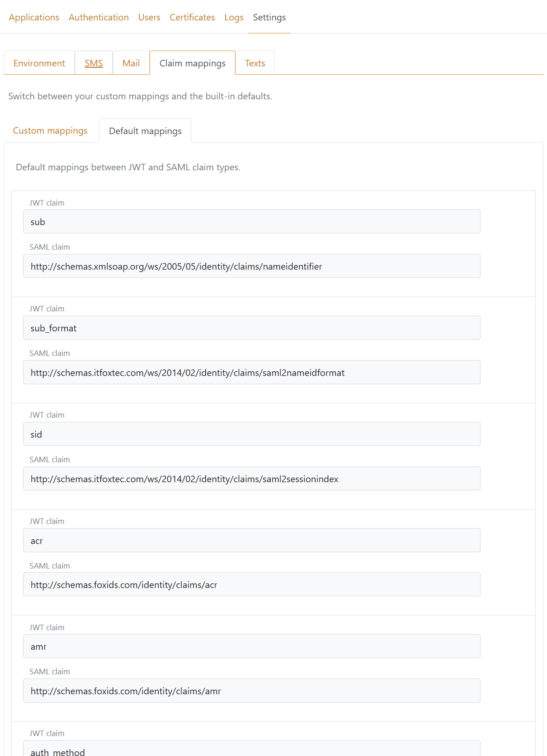Select Settings in top navigation
This screenshot has width=547, height=756.
point(269,17)
